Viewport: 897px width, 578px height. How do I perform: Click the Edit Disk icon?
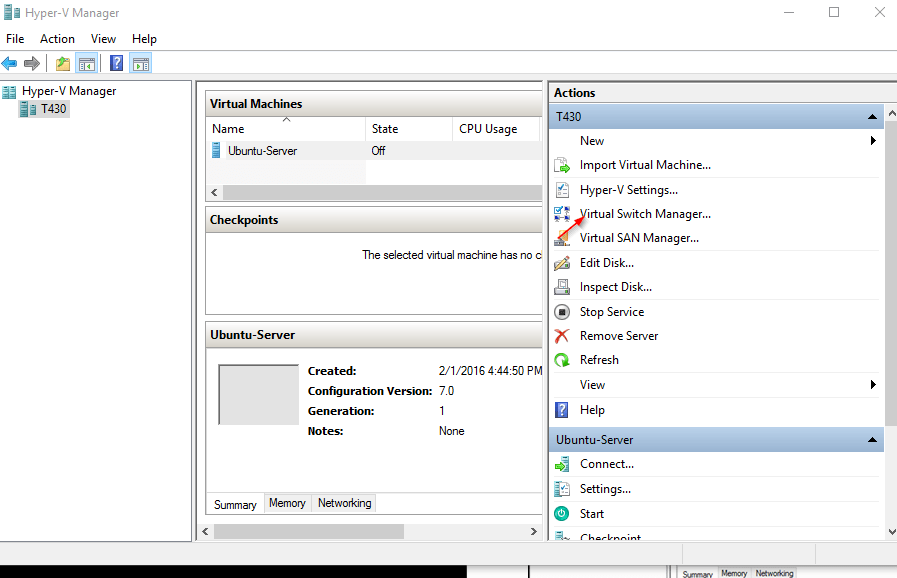562,263
